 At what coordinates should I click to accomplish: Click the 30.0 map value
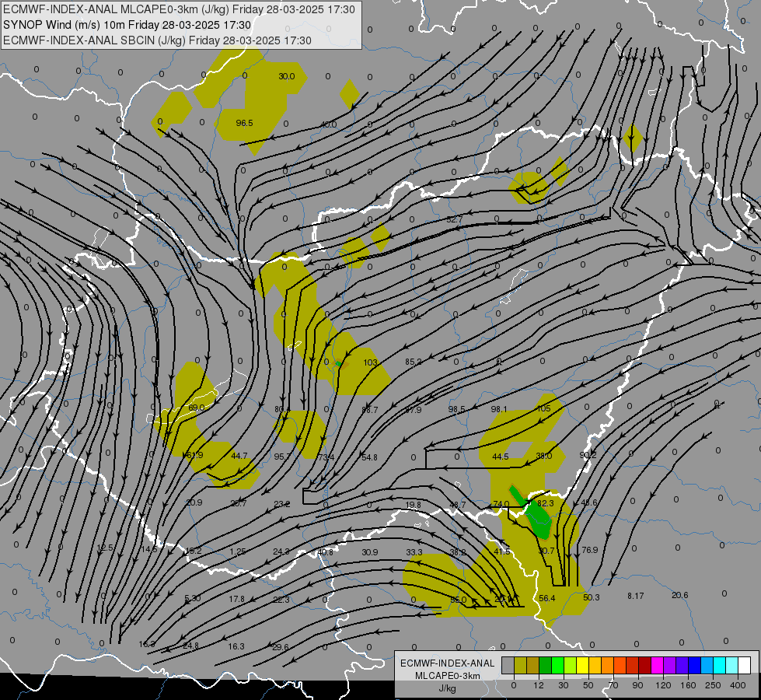[x=286, y=76]
